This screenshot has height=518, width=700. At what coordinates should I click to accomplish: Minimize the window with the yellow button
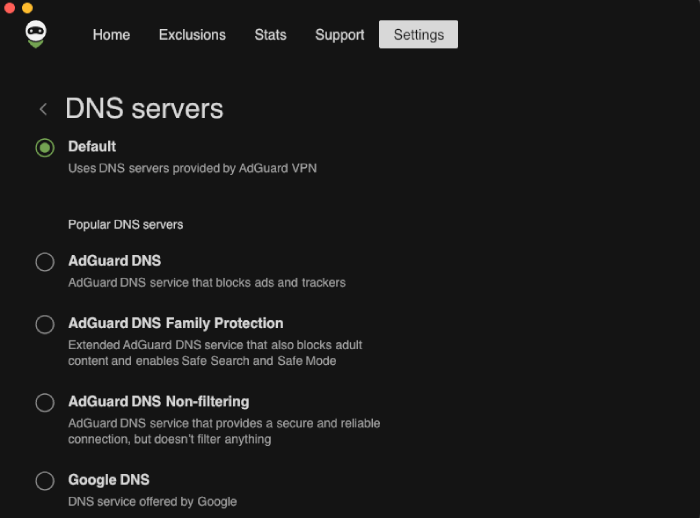click(27, 8)
